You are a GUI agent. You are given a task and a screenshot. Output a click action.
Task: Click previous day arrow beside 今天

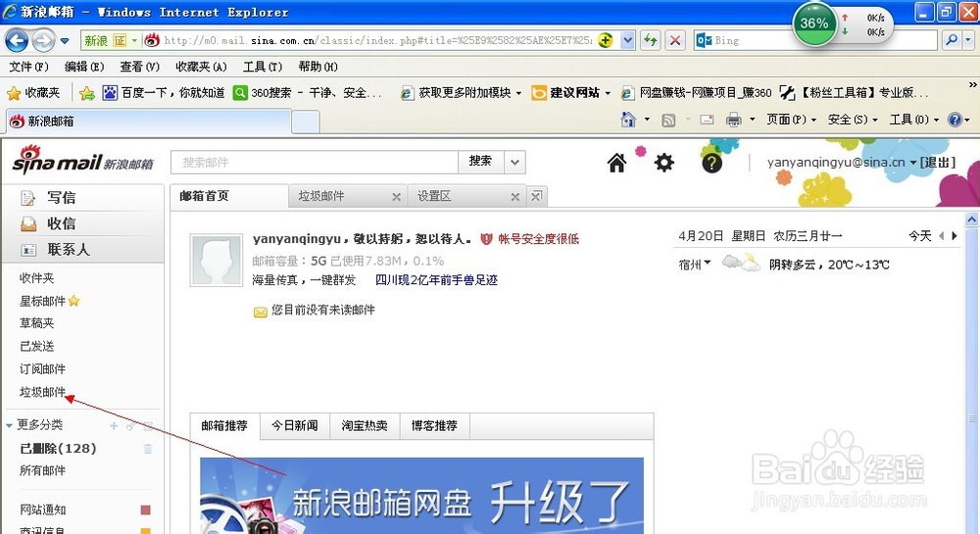click(x=941, y=236)
